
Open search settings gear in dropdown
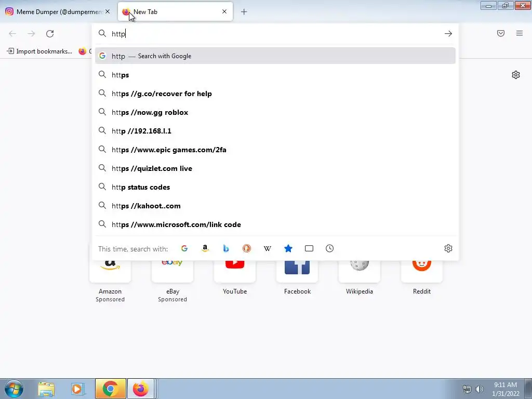(448, 248)
